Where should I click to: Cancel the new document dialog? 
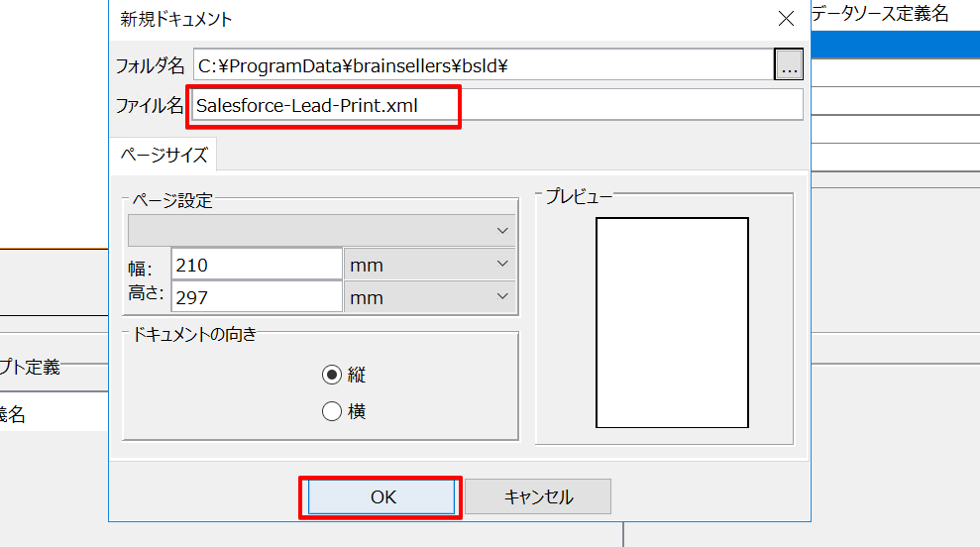click(x=538, y=497)
